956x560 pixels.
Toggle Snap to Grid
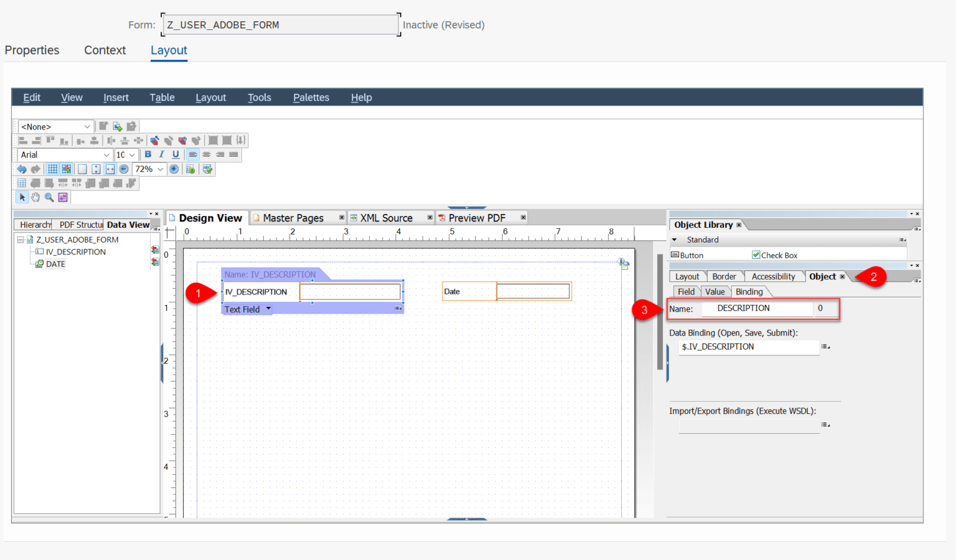pyautogui.click(x=66, y=169)
